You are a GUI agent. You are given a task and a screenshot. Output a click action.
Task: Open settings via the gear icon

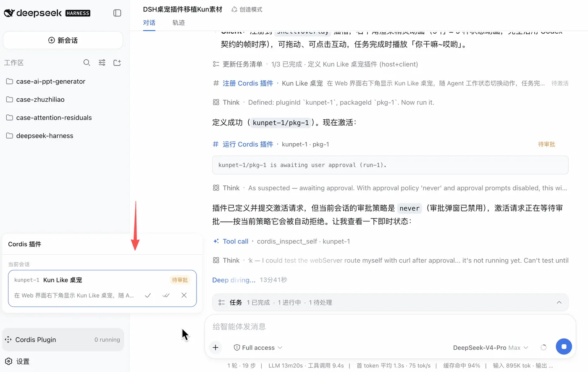tap(8, 361)
